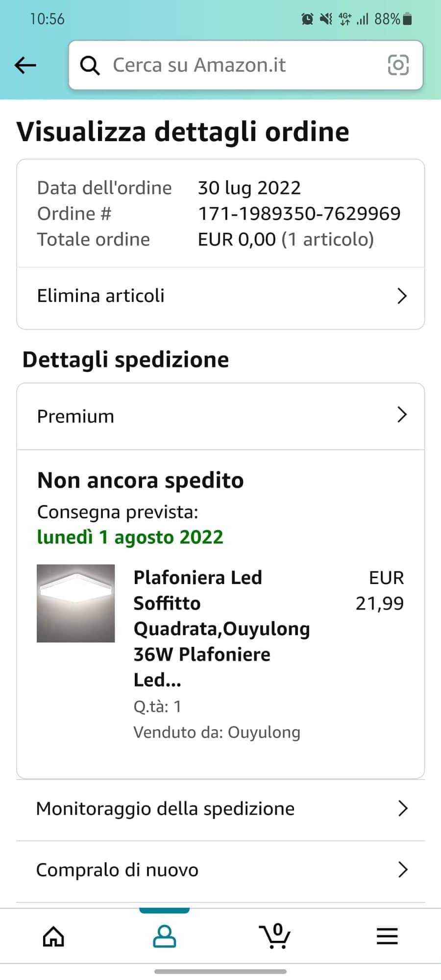
Task: Focus the Cerca su Amazon.it search field
Action: click(235, 65)
